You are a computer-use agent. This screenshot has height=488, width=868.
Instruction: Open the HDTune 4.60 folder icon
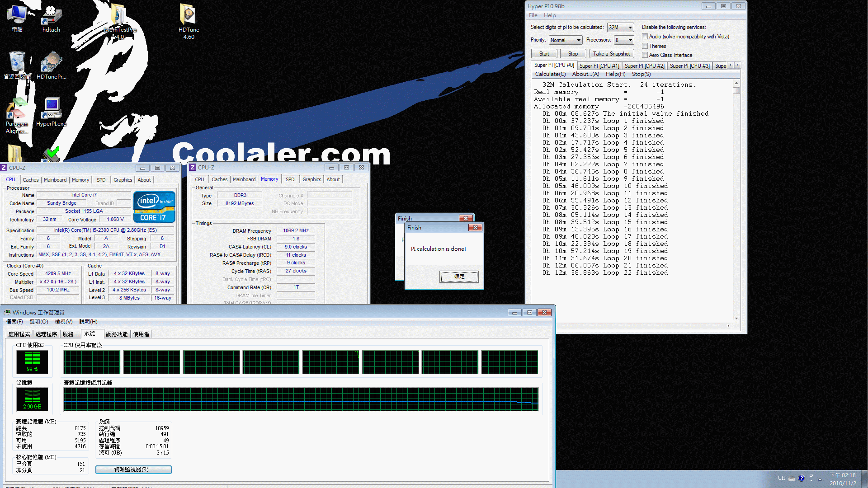[189, 21]
